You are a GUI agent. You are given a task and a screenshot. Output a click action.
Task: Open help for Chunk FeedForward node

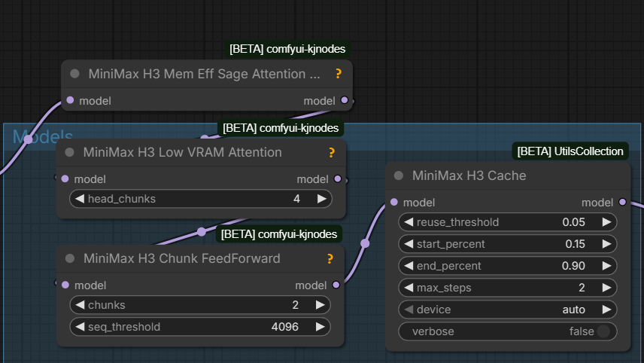[x=330, y=258]
